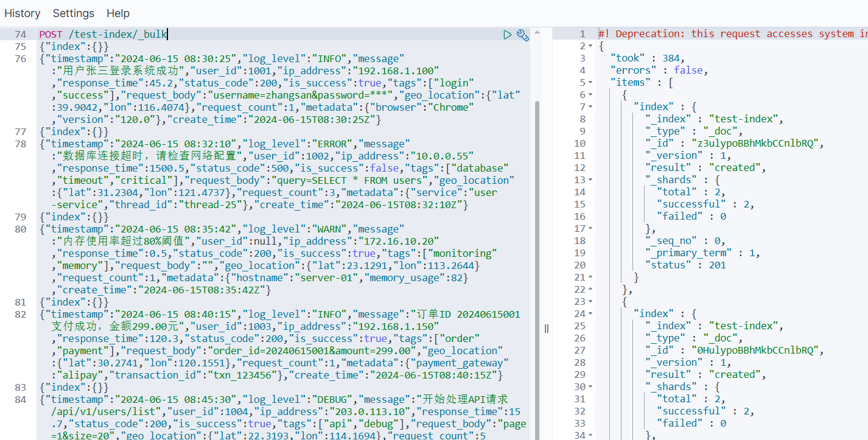Click "successful" : 2 on line 32
The image size is (868, 440).
[704, 411]
